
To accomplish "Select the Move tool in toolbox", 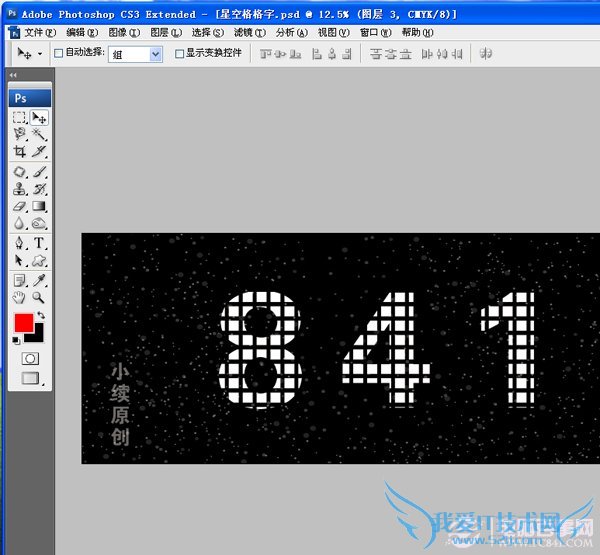I will click(39, 117).
